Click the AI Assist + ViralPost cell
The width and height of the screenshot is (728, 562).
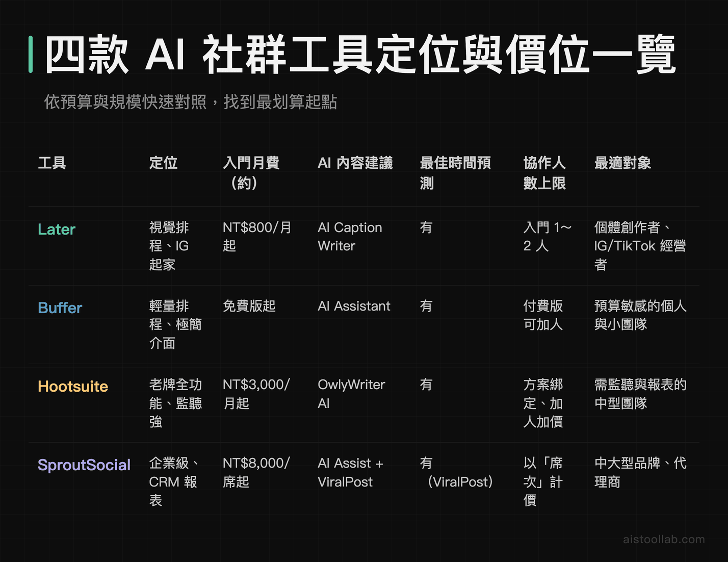click(350, 472)
